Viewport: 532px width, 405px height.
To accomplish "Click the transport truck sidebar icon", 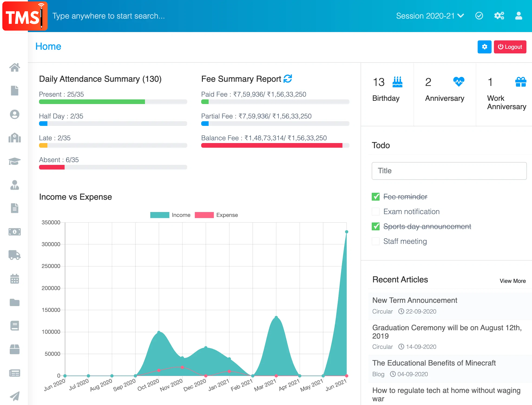I will click(x=14, y=255).
